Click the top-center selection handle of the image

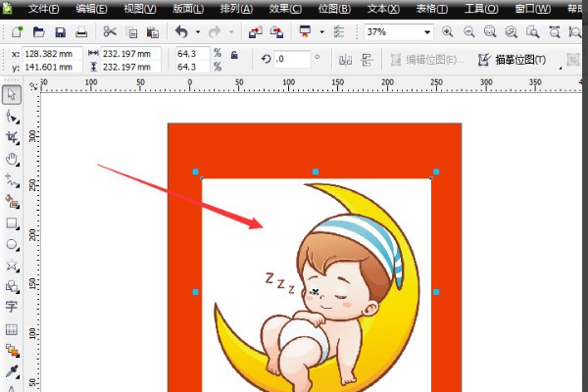(316, 171)
